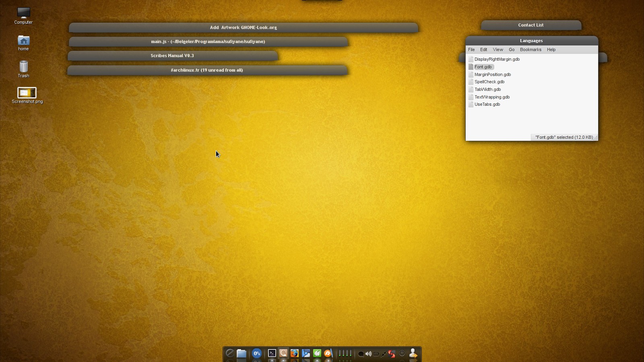Click the 0% CPU monitor dock icon
The height and width of the screenshot is (362, 644).
click(257, 353)
